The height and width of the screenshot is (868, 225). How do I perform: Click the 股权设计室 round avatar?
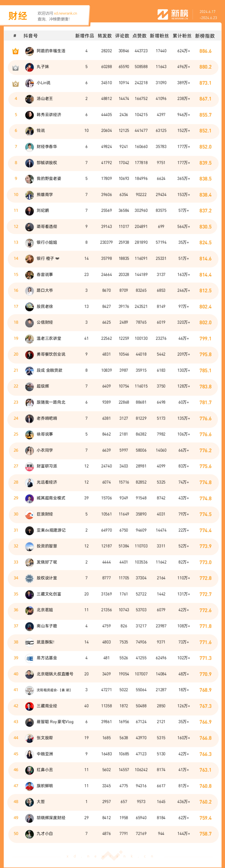29,578
